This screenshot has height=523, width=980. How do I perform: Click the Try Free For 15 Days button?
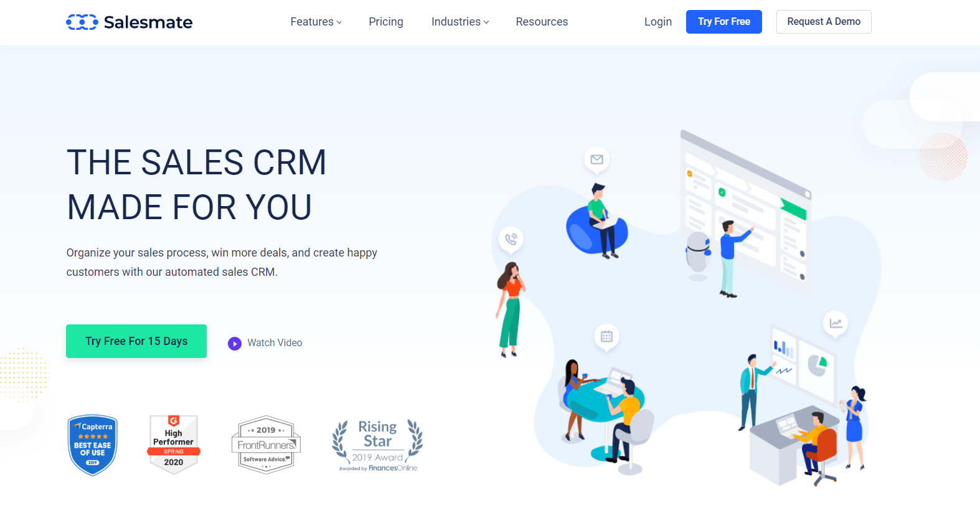pos(136,341)
